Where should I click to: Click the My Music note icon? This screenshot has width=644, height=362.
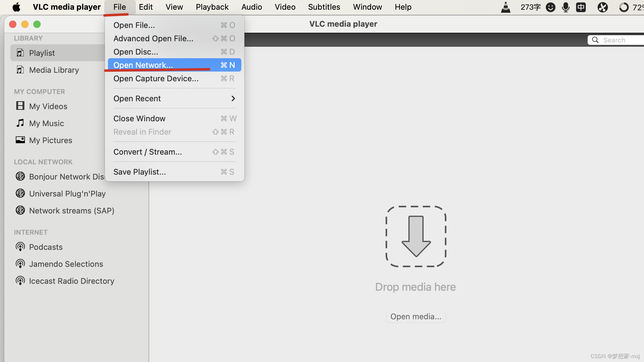coord(20,123)
